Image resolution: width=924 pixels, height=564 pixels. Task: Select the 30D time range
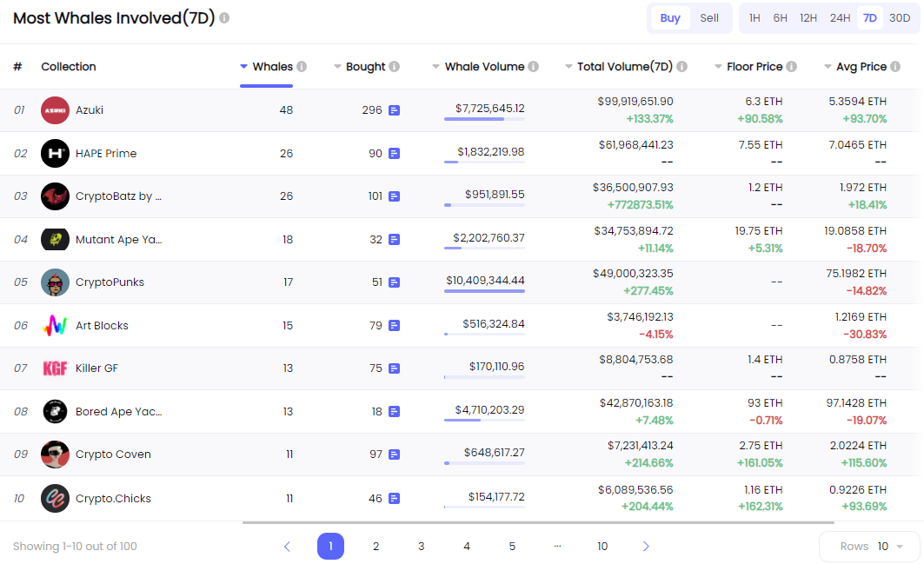click(900, 18)
